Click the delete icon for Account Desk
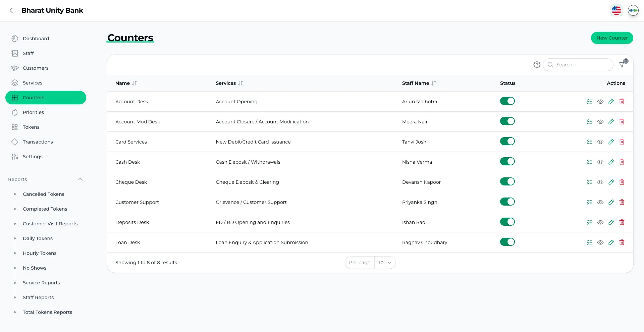 click(x=622, y=102)
